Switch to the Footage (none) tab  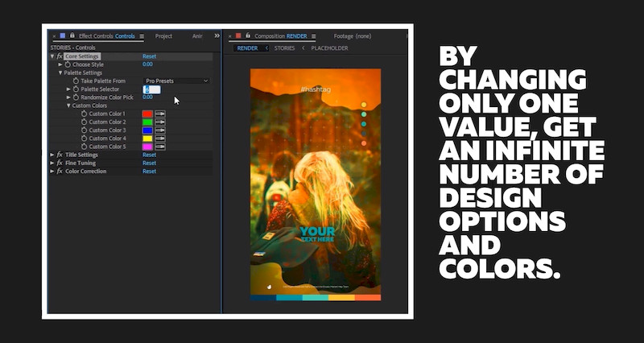click(x=353, y=36)
